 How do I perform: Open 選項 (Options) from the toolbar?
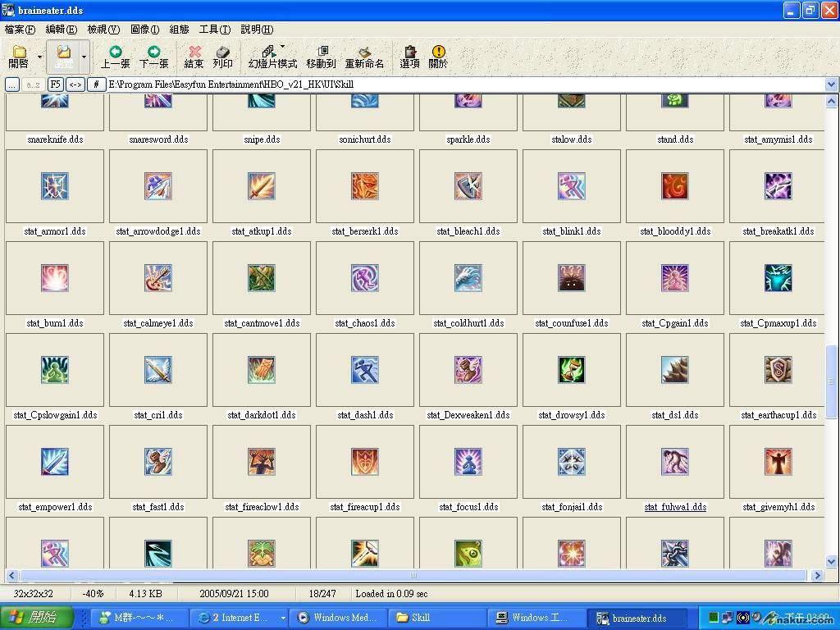[x=409, y=56]
